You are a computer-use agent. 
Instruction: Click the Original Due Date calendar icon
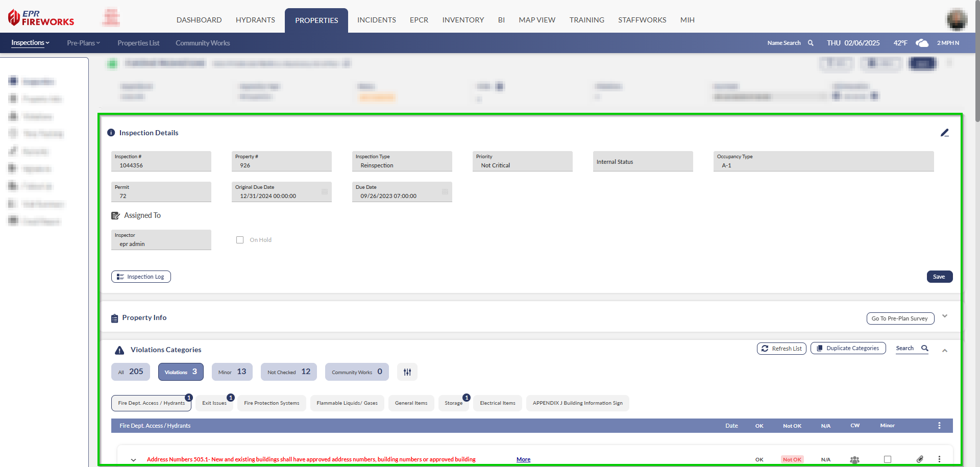click(x=324, y=192)
